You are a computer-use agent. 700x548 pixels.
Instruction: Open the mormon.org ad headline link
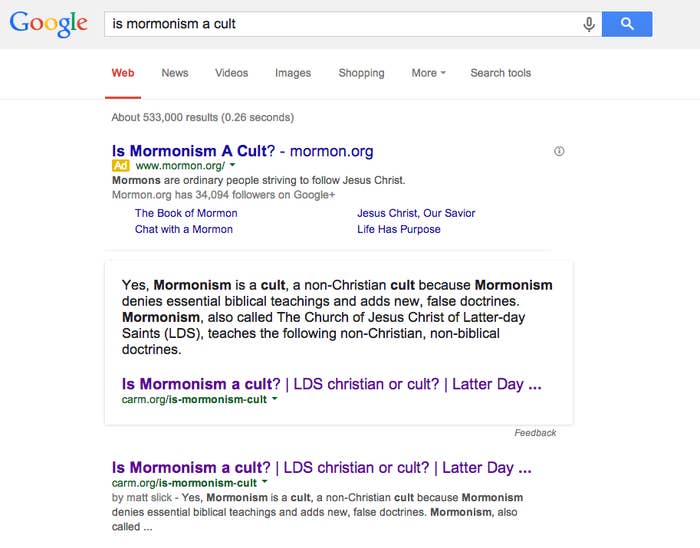click(x=242, y=151)
